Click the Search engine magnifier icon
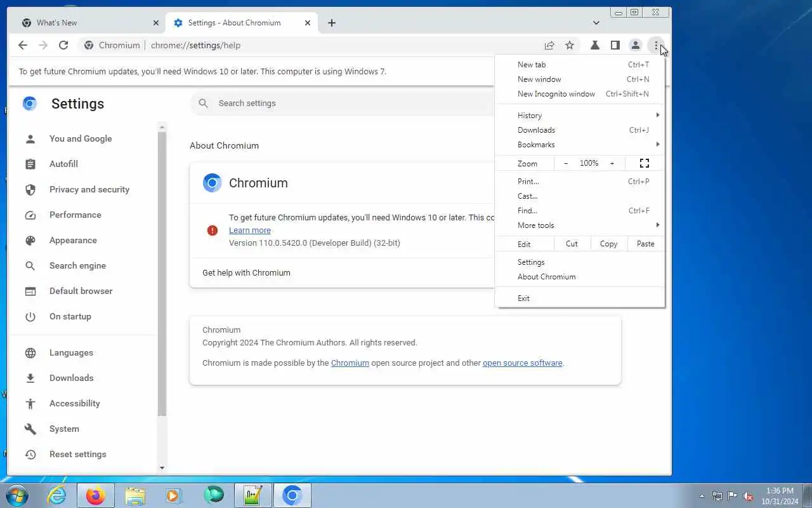The width and height of the screenshot is (812, 508). pyautogui.click(x=30, y=265)
